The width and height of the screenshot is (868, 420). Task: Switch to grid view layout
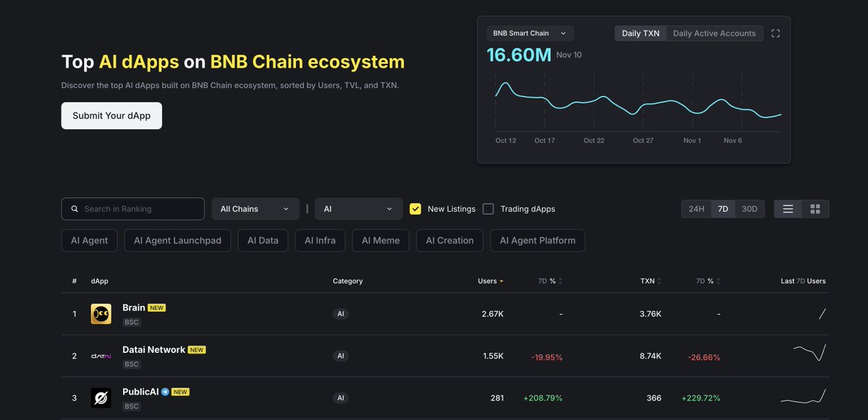pyautogui.click(x=814, y=208)
